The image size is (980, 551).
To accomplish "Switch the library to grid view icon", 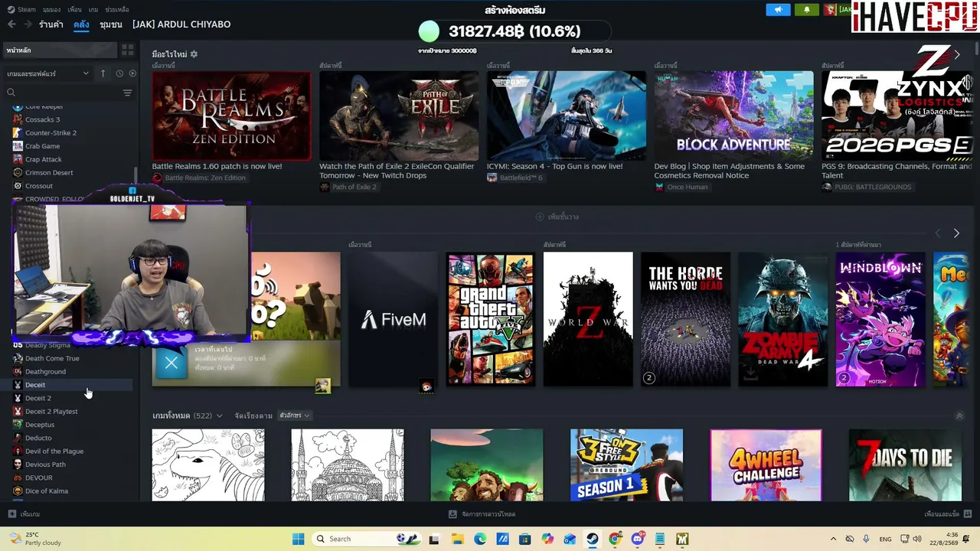I will (128, 50).
